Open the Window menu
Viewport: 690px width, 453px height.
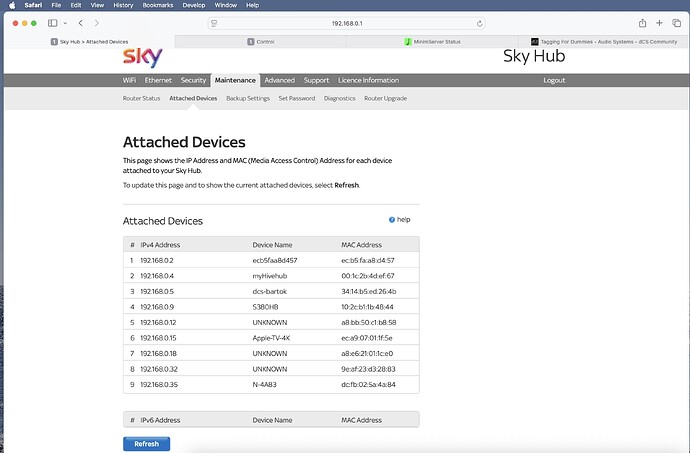[x=226, y=5]
